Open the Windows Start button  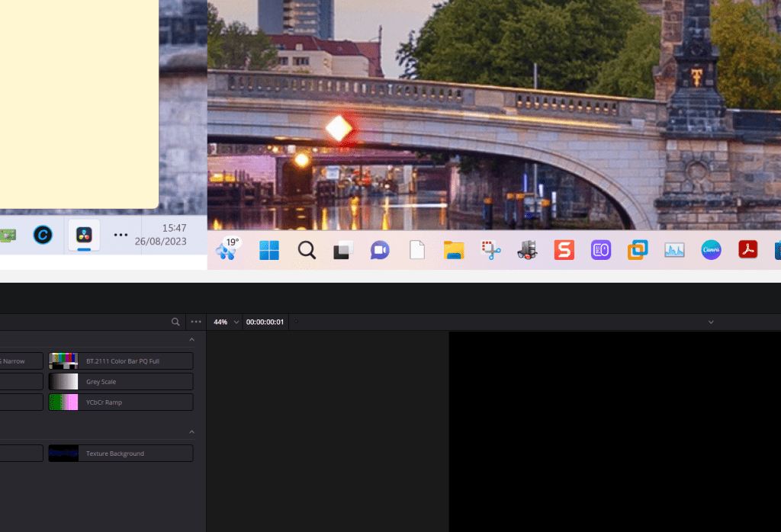[x=269, y=250]
